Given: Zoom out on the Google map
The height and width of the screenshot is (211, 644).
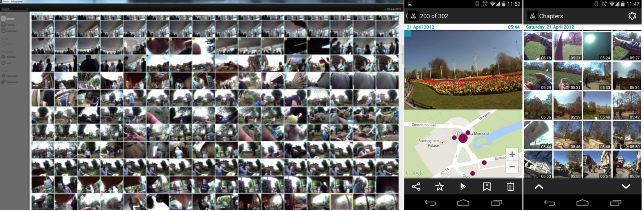Looking at the screenshot, I should pyautogui.click(x=512, y=167).
